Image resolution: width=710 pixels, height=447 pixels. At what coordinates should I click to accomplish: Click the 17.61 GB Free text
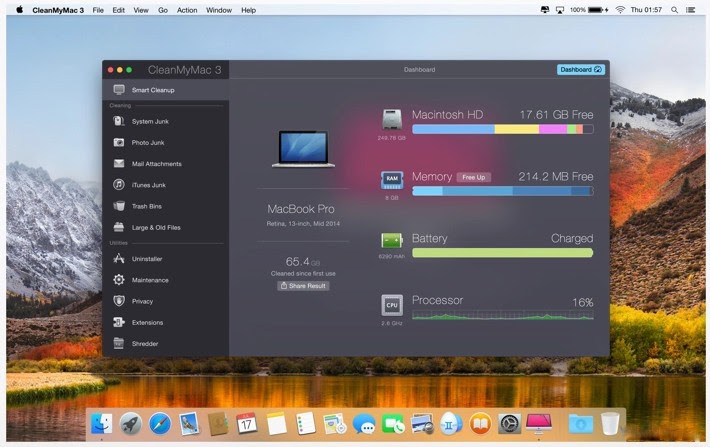[x=556, y=115]
